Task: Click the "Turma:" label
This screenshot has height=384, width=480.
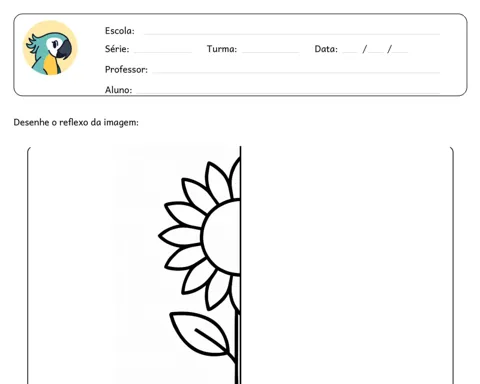Action: point(222,49)
